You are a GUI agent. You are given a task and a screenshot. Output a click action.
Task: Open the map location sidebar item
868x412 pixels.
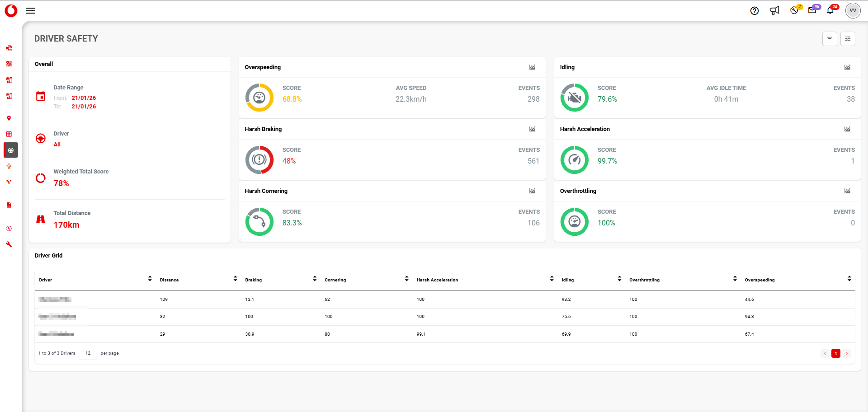(9, 118)
